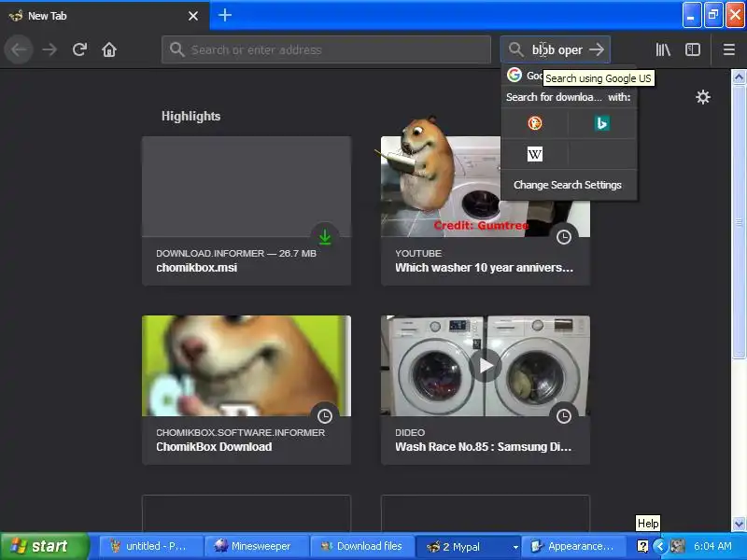Image resolution: width=747 pixels, height=560 pixels.
Task: Click the address bar field
Action: (x=326, y=49)
